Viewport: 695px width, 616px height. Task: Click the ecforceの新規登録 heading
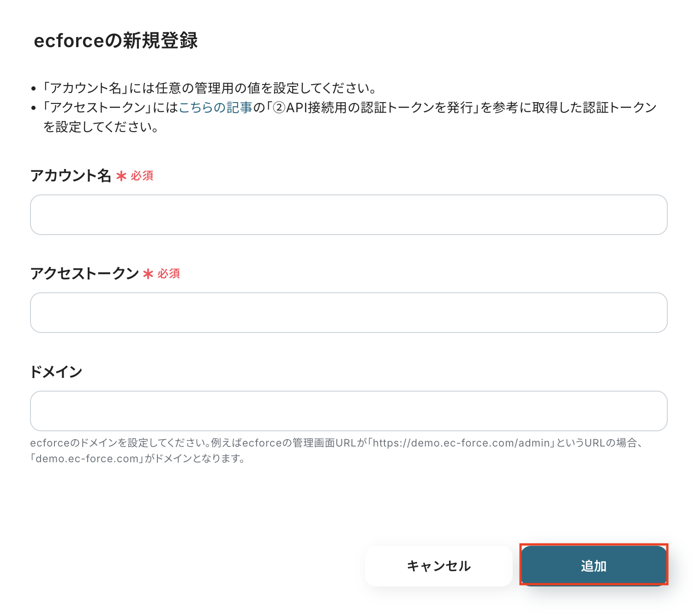coord(116,41)
